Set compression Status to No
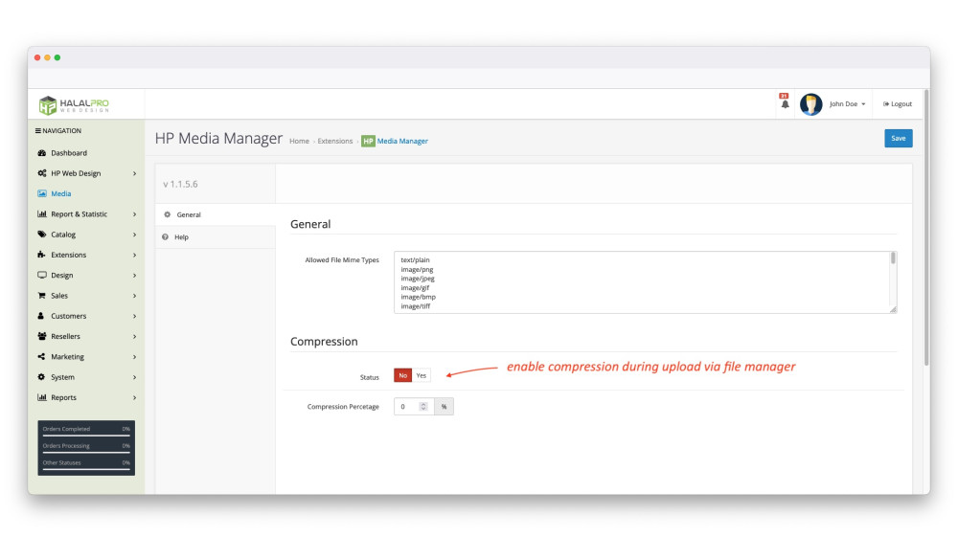Image resolution: width=958 pixels, height=560 pixels. pyautogui.click(x=403, y=376)
